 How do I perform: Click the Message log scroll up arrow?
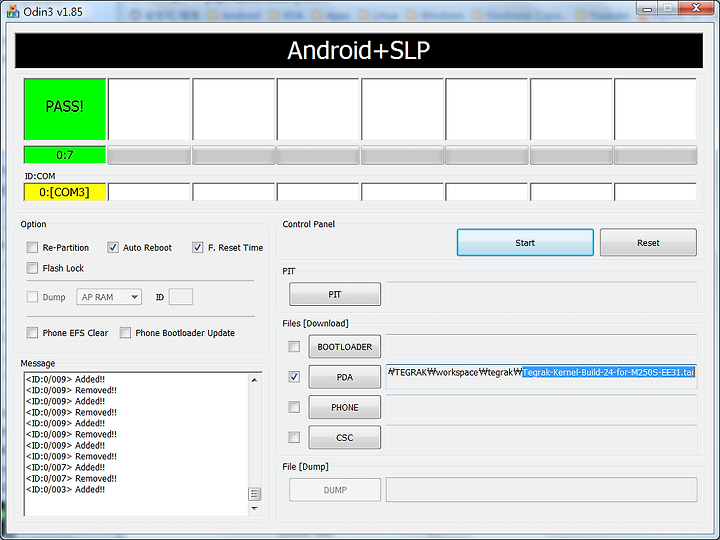(254, 380)
